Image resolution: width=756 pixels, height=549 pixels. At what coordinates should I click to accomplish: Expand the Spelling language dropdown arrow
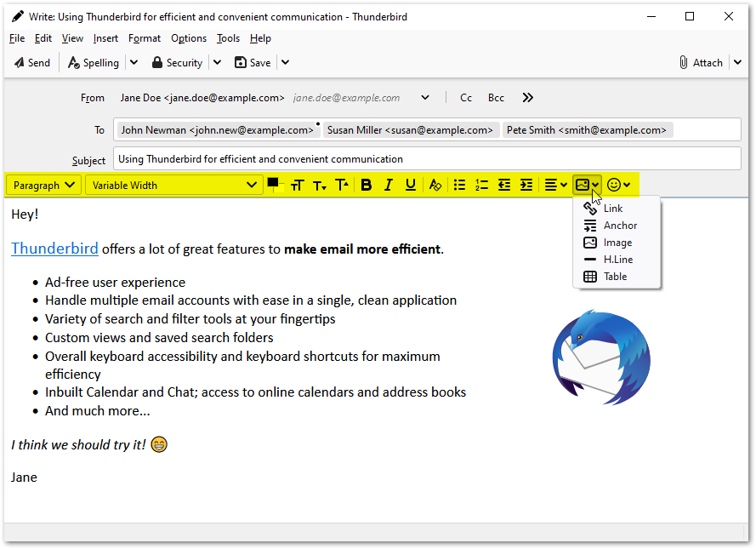pyautogui.click(x=134, y=63)
